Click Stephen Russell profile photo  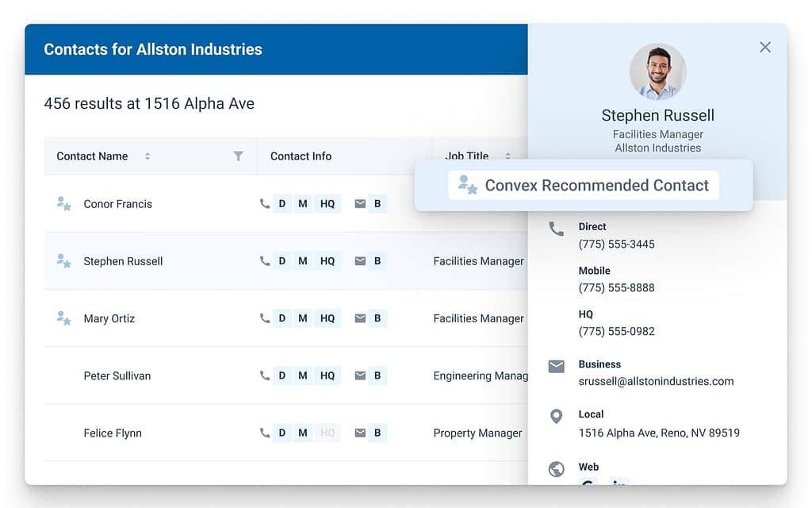click(657, 71)
